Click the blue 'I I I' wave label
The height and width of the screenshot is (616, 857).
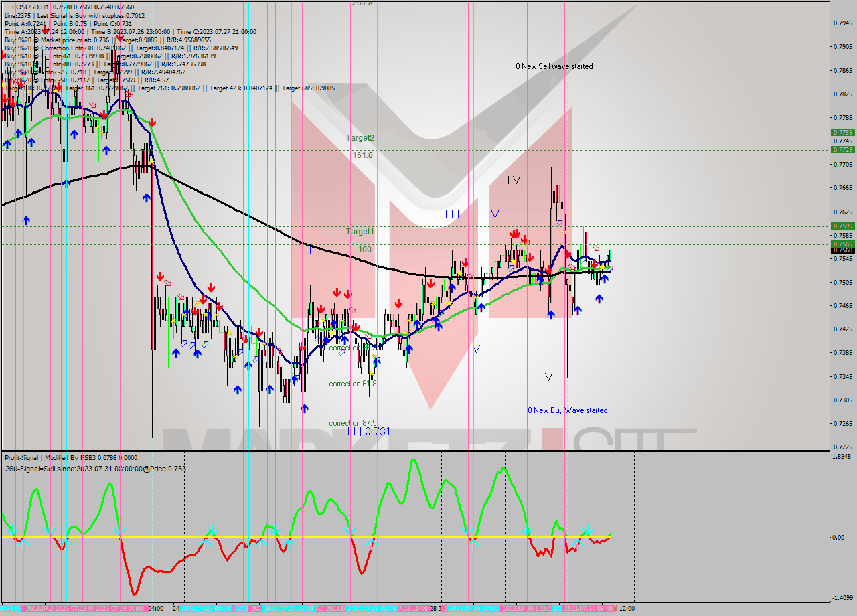[x=453, y=214]
